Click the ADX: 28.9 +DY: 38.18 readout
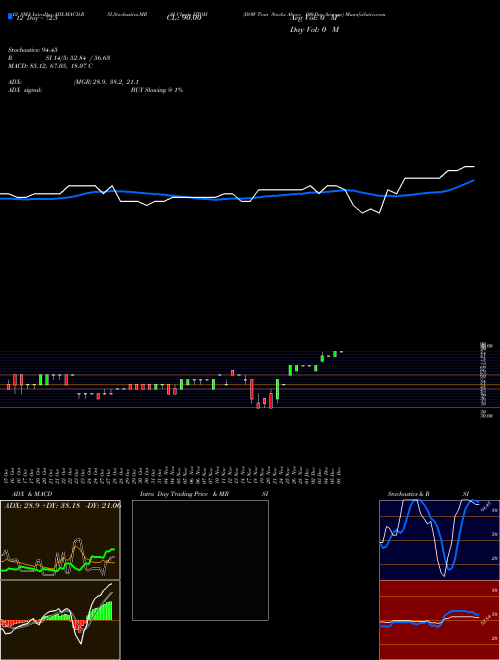Screen dimensions: 500x660 coord(62,506)
